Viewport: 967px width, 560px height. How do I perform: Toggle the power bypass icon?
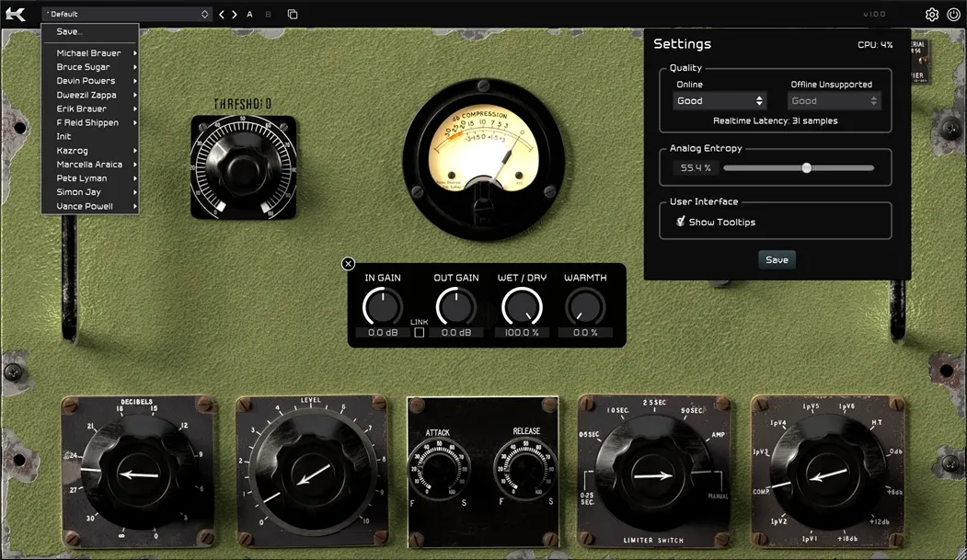pyautogui.click(x=954, y=14)
